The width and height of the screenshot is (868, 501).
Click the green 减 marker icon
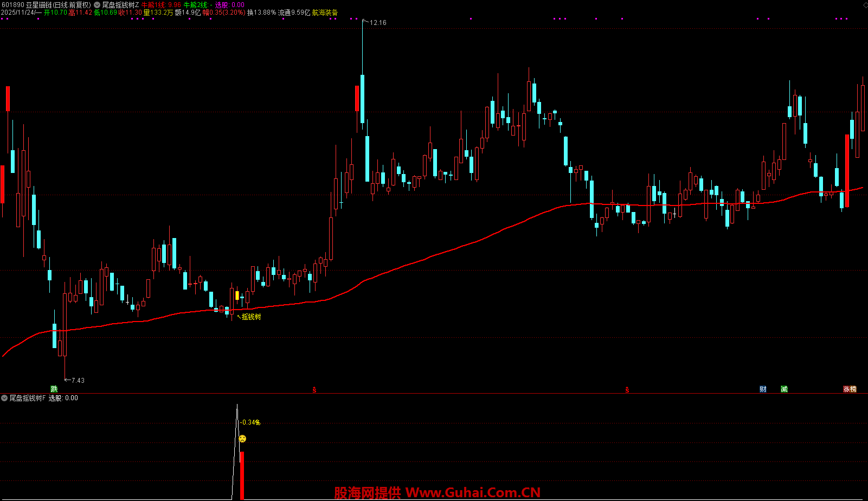(784, 389)
